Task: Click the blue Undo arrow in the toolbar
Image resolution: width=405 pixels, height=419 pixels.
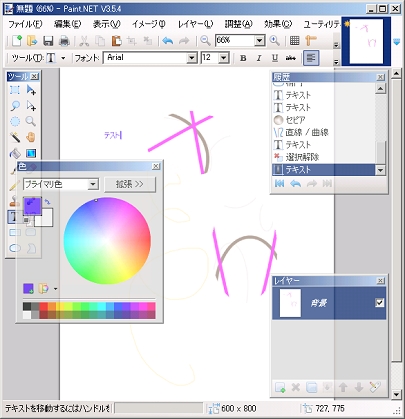Action: coord(168,41)
